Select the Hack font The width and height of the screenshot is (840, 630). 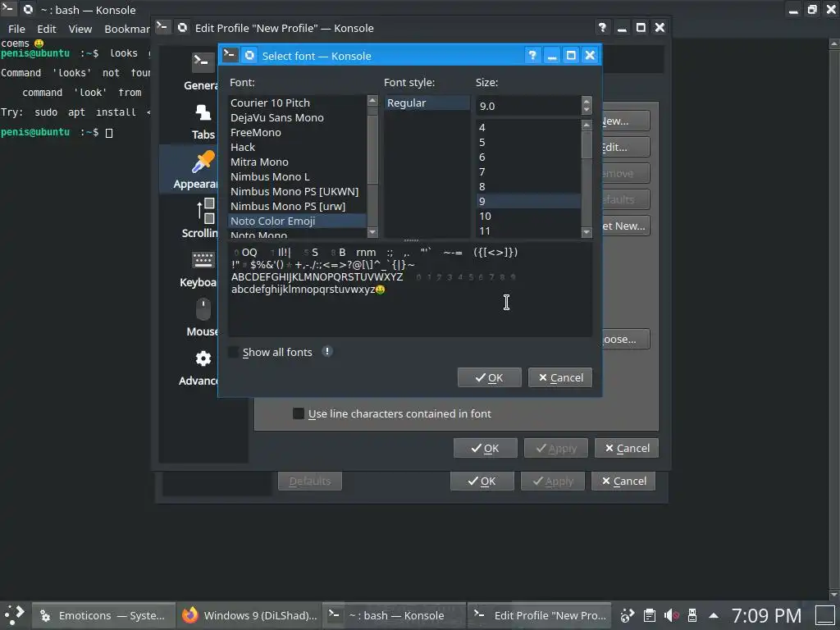(297, 147)
